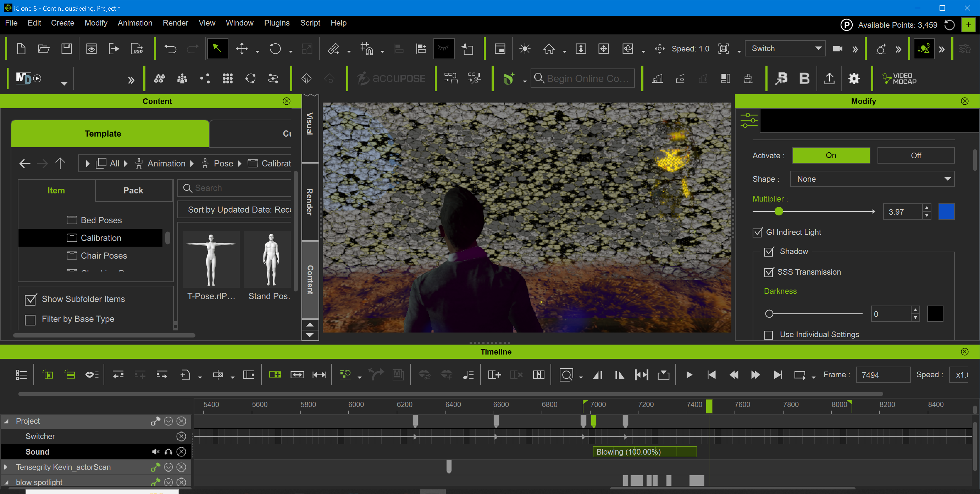Click the Save Project icon
Image resolution: width=980 pixels, height=494 pixels.
pos(67,49)
